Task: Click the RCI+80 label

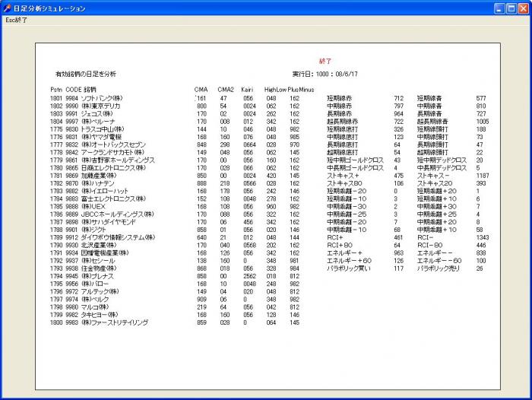Action: pos(340,245)
